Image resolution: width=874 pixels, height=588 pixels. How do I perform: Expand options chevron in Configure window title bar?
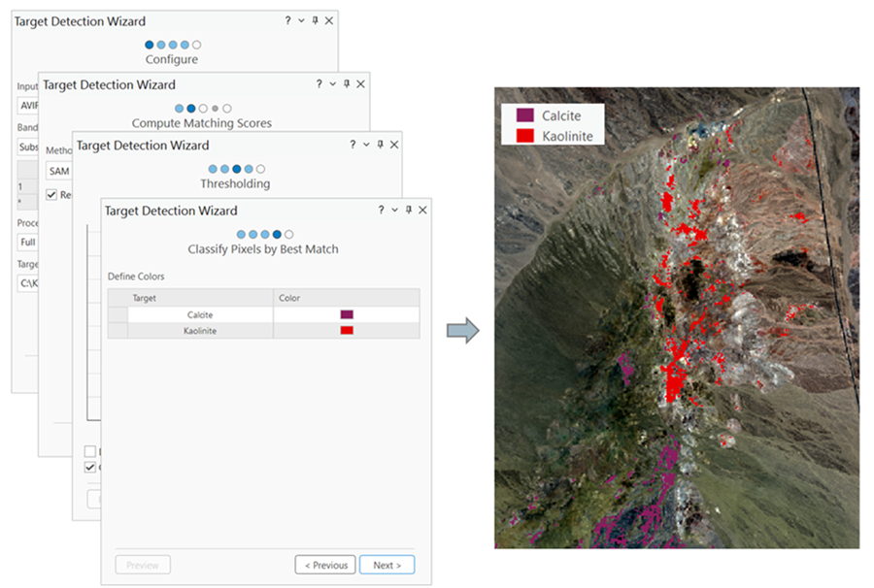[x=301, y=20]
